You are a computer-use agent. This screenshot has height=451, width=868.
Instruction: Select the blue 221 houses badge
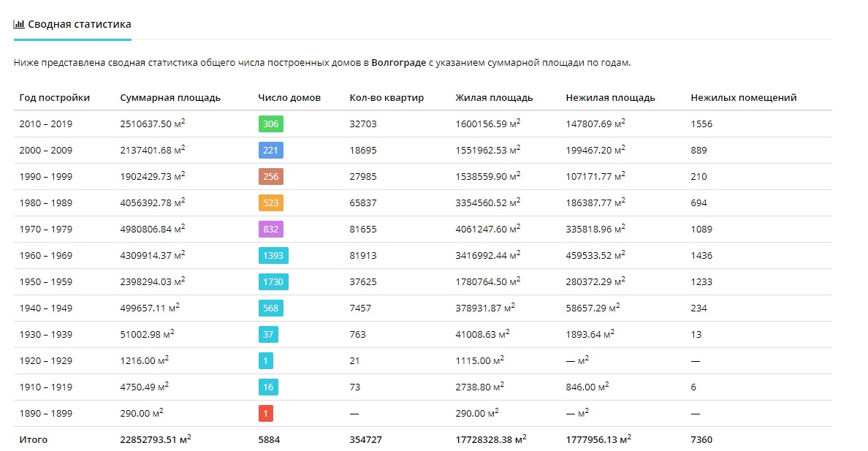pos(270,151)
